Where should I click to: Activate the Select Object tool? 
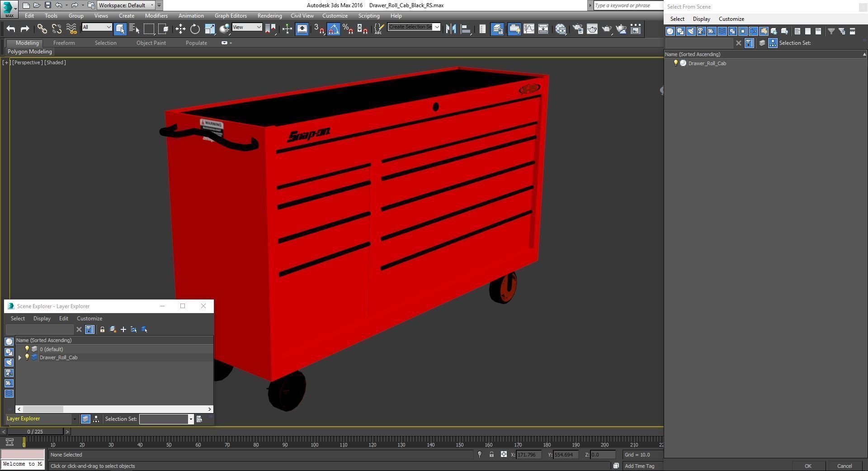[120, 29]
